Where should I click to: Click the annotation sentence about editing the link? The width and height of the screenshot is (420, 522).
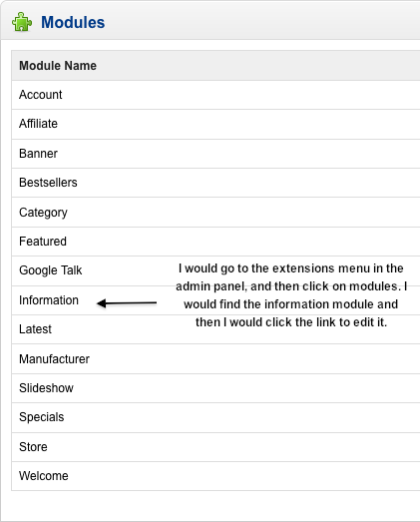click(x=291, y=322)
